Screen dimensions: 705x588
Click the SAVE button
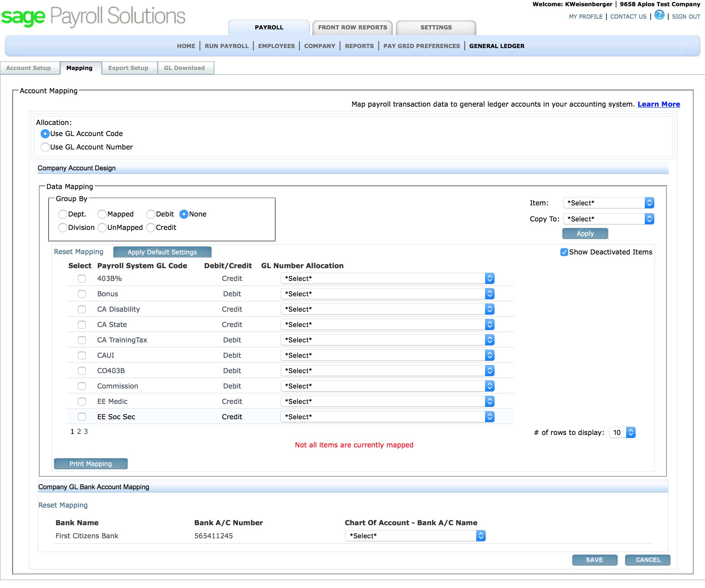pyautogui.click(x=595, y=560)
